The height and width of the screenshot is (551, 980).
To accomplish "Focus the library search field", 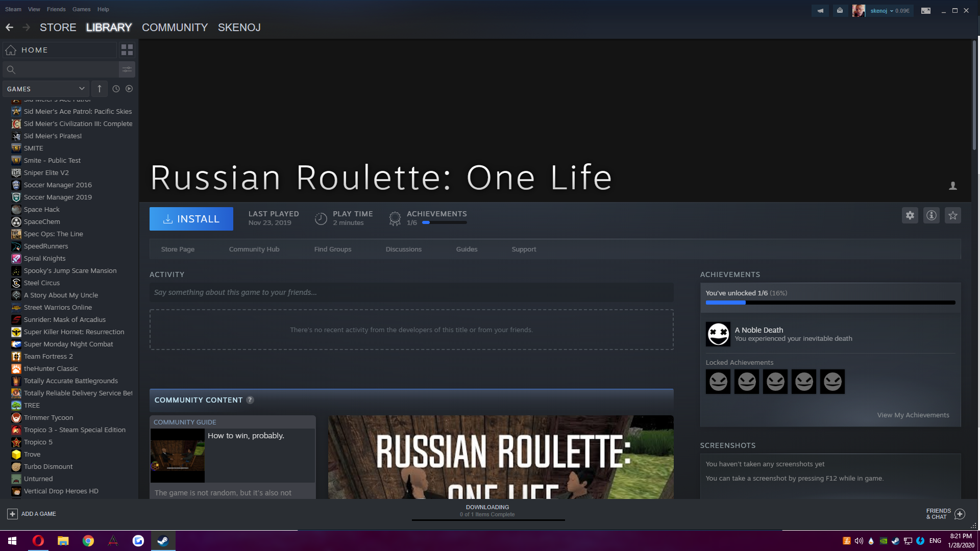I will pos(60,69).
